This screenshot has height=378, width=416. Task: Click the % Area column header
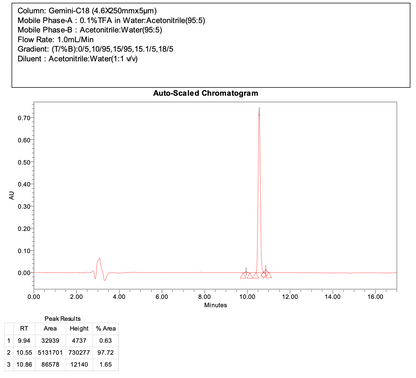106,329
